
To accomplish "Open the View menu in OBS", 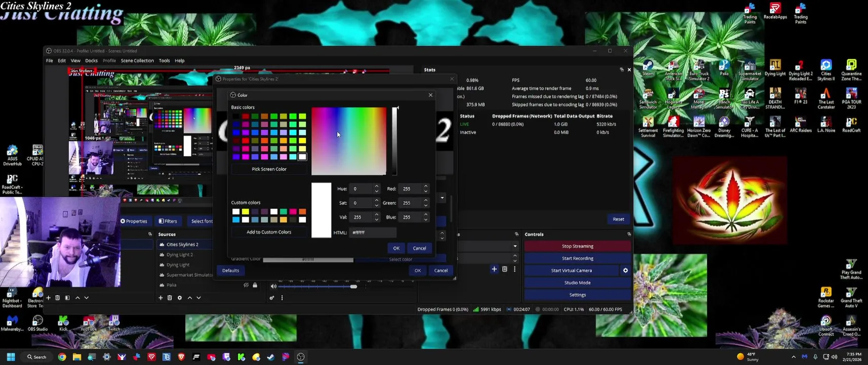I will 75,60.
